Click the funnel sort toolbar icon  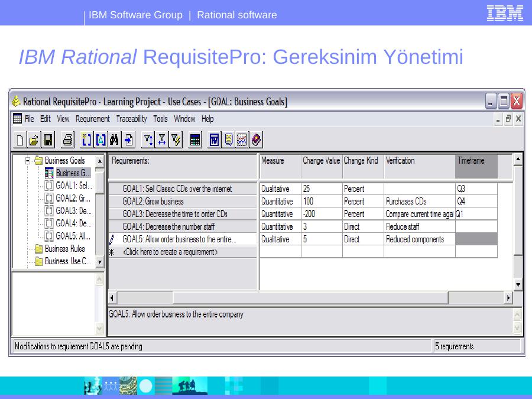tap(148, 140)
